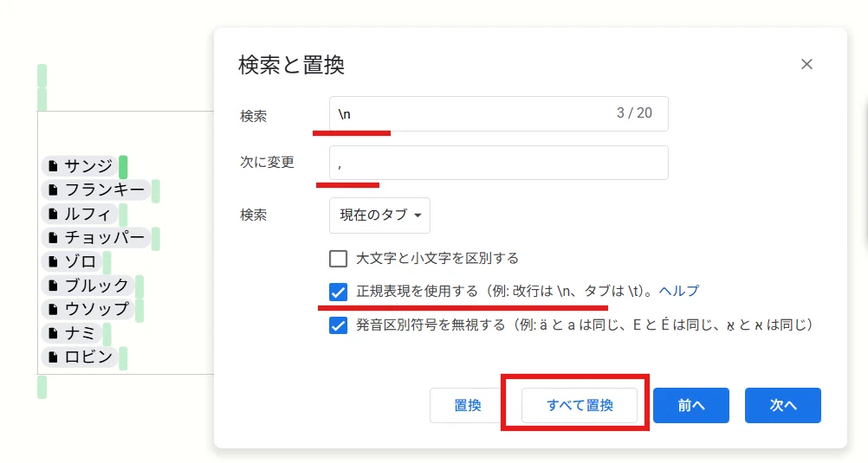
Task: Select the ナミ file chip
Action: coord(71,333)
